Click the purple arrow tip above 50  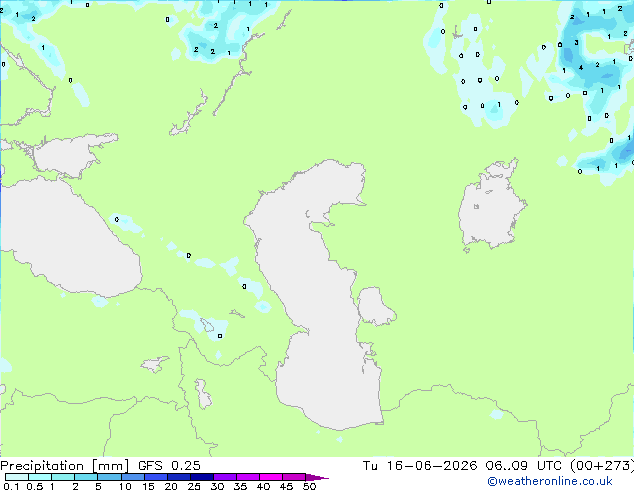tap(316, 477)
